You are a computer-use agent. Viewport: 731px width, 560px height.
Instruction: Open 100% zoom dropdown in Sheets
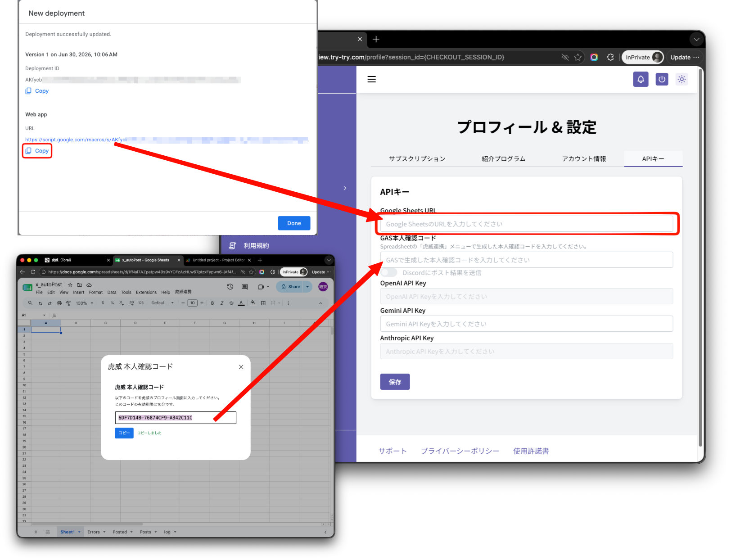click(84, 303)
